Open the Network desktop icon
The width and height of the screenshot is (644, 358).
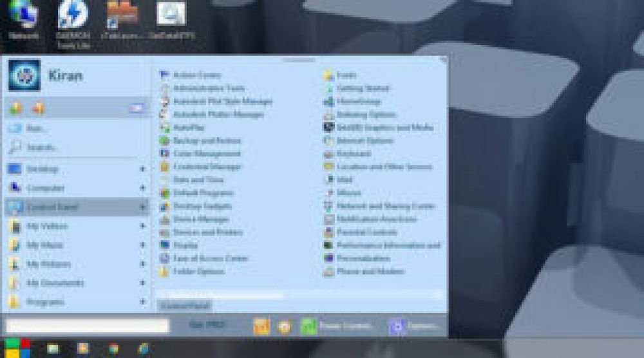(x=23, y=21)
